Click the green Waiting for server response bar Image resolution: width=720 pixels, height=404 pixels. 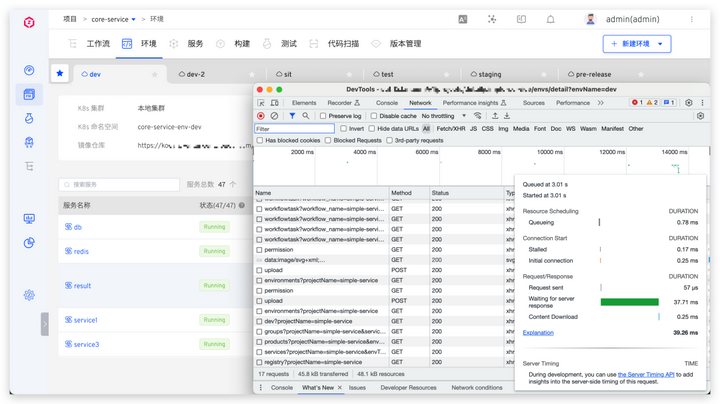[630, 302]
